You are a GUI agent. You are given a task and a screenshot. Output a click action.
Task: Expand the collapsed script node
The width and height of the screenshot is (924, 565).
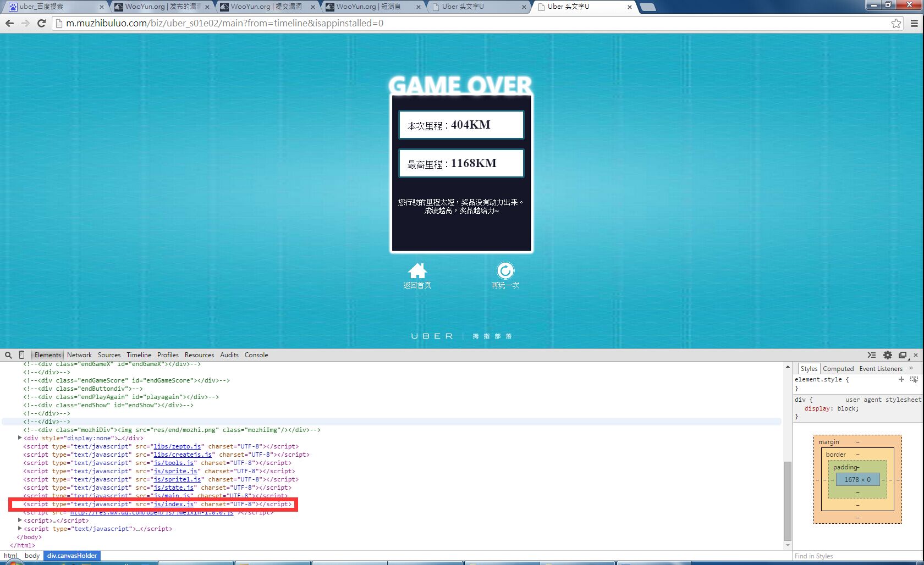pos(20,520)
